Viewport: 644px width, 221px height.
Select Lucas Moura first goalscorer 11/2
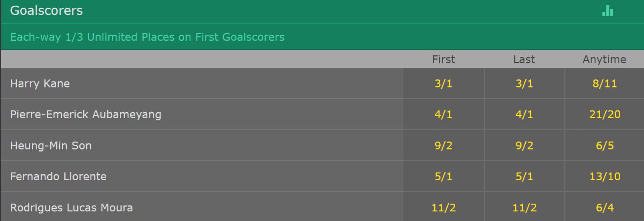click(x=444, y=208)
